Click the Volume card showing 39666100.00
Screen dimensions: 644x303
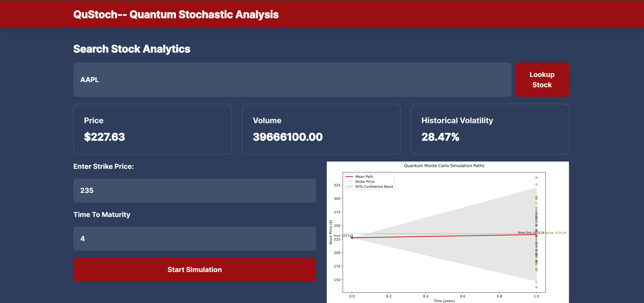321,129
